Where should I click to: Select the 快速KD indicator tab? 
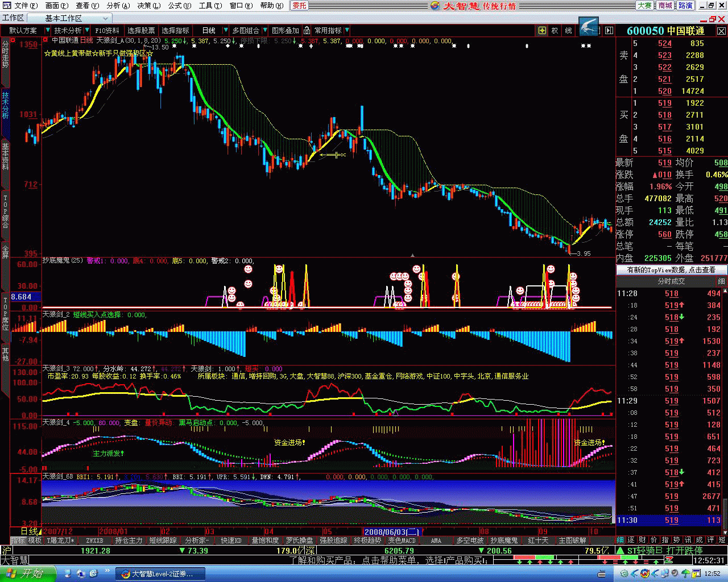231,541
